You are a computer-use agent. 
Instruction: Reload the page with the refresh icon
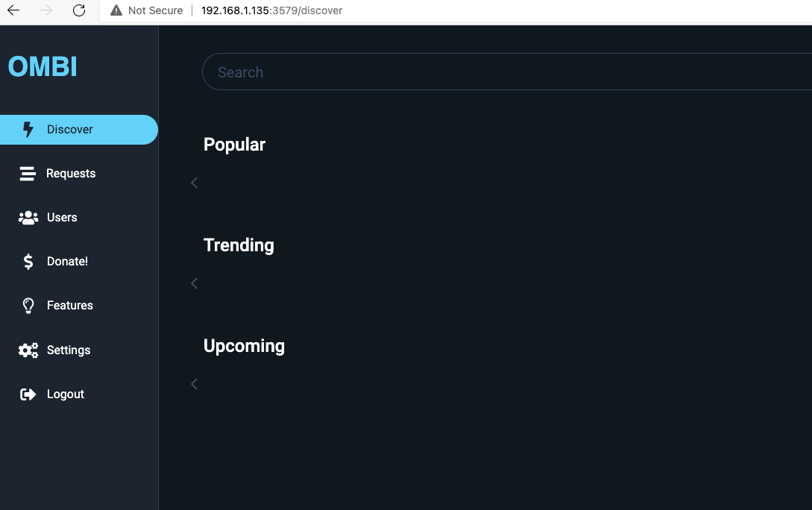79,10
